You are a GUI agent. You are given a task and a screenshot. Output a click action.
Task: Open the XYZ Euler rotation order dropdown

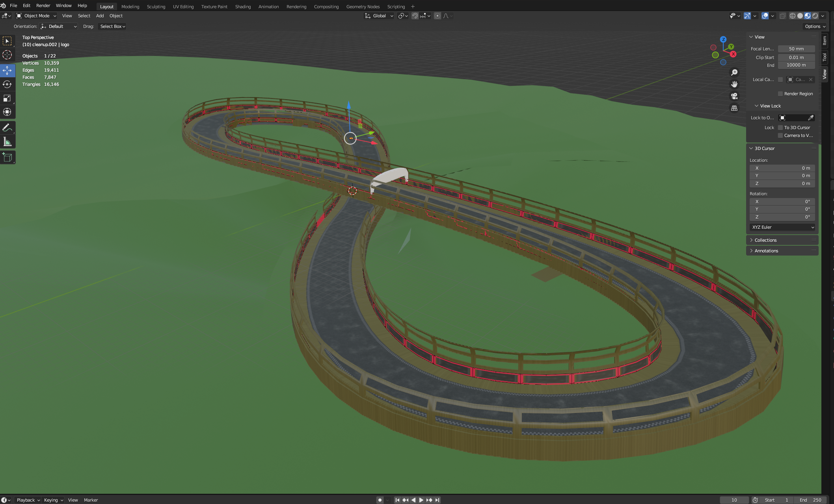(782, 227)
